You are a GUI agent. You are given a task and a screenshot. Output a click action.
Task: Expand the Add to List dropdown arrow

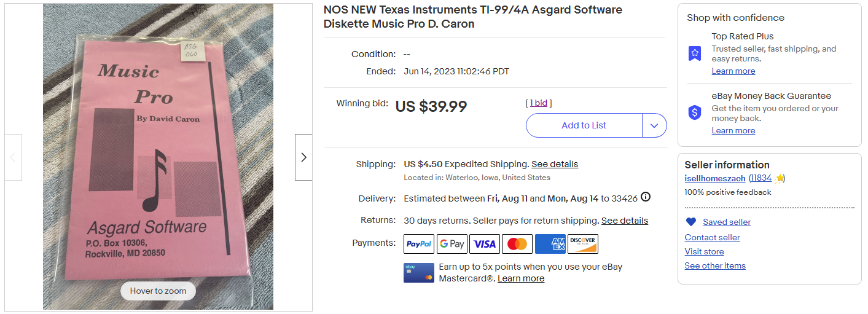(x=654, y=125)
